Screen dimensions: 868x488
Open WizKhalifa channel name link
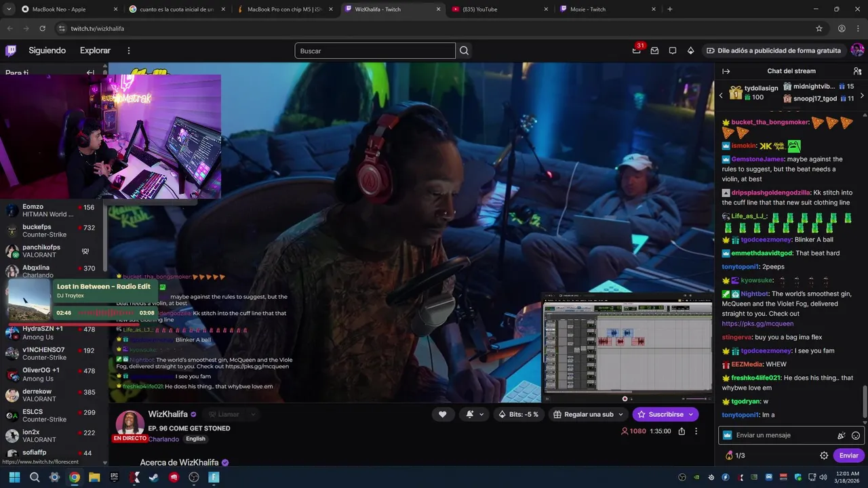(x=168, y=414)
